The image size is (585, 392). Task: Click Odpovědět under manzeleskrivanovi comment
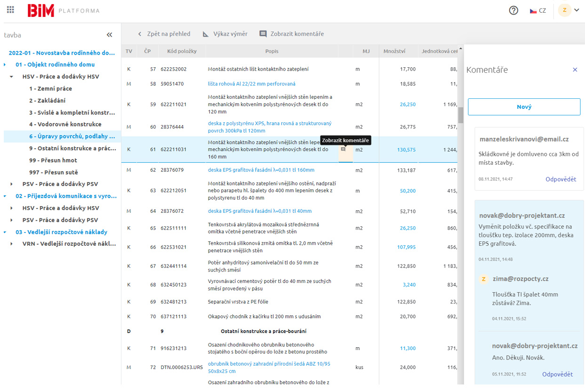tap(561, 179)
